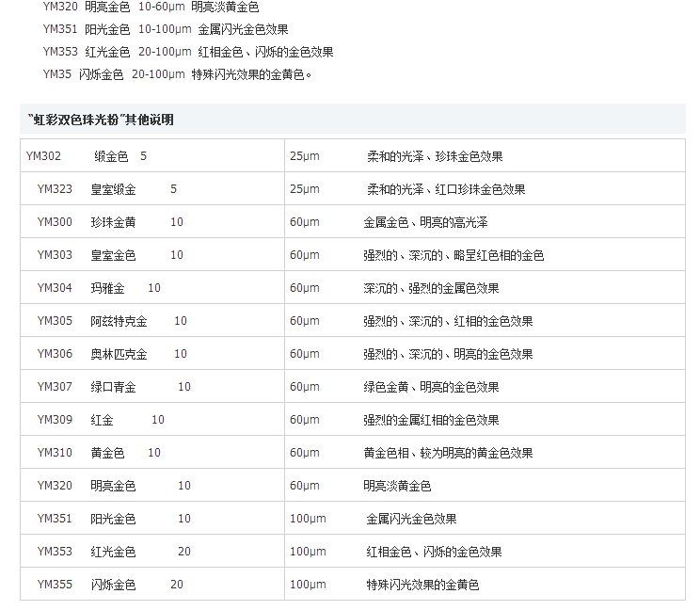Image resolution: width=700 pixels, height=610 pixels.
Task: Click the YM310 code cell
Action: (55, 453)
